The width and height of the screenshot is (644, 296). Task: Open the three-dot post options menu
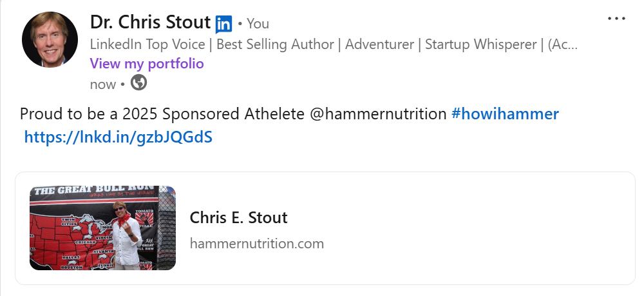point(616,19)
